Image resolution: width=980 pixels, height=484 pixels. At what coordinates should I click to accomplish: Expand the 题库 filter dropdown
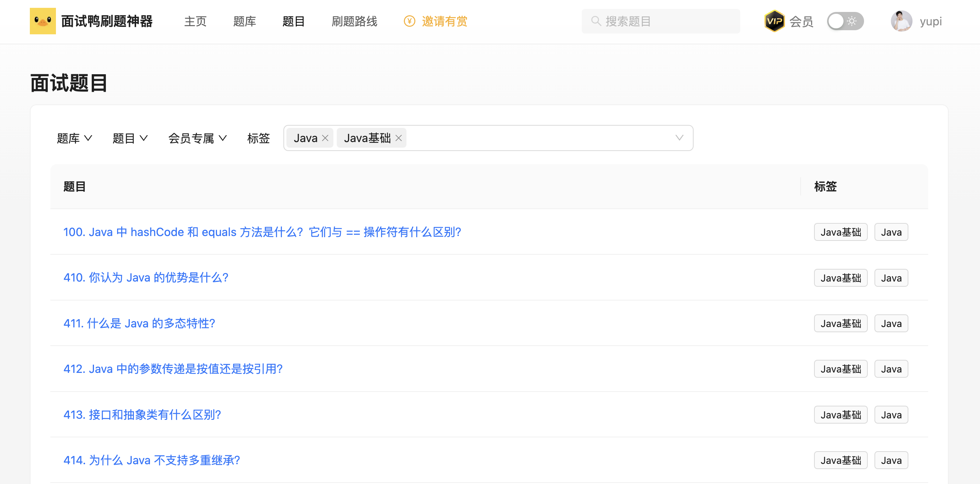74,138
